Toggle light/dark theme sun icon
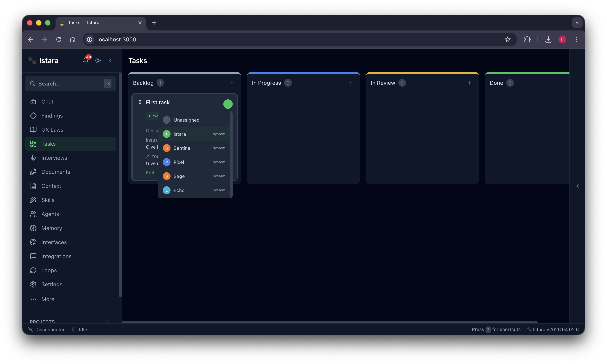The width and height of the screenshot is (607, 364). point(98,61)
